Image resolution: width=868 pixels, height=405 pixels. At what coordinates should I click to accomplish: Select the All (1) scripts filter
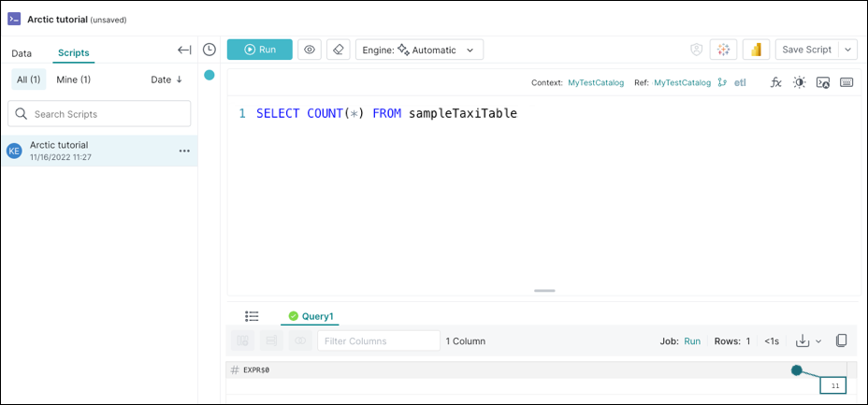tap(29, 80)
